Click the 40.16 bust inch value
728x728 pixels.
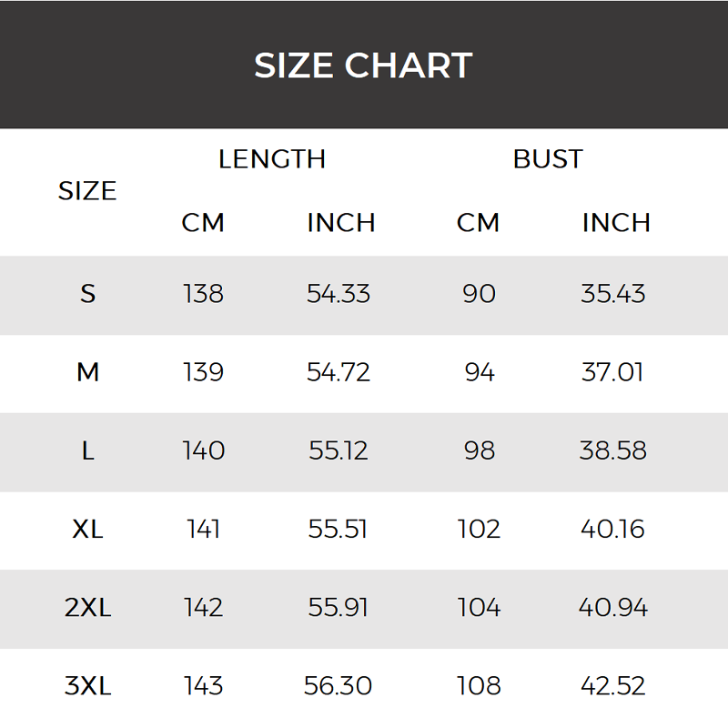tap(613, 529)
